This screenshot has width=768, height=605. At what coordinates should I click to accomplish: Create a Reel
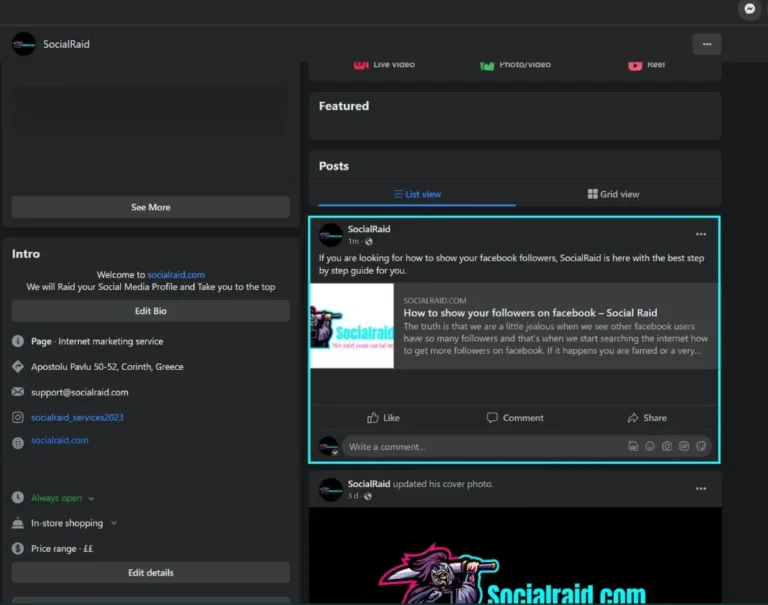pyautogui.click(x=647, y=65)
